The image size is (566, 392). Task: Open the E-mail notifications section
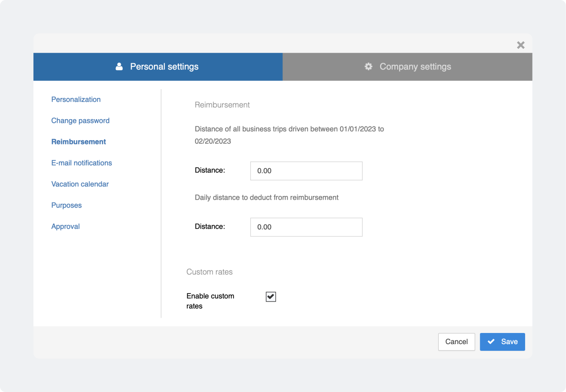click(x=81, y=163)
